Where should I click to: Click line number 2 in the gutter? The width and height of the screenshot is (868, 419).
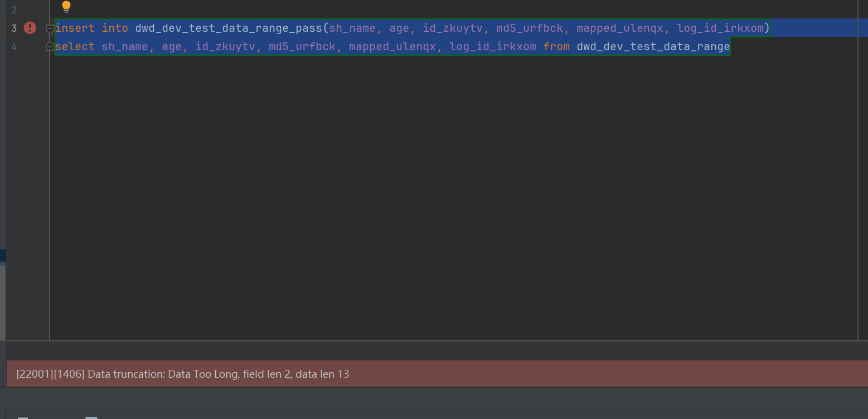[x=14, y=9]
